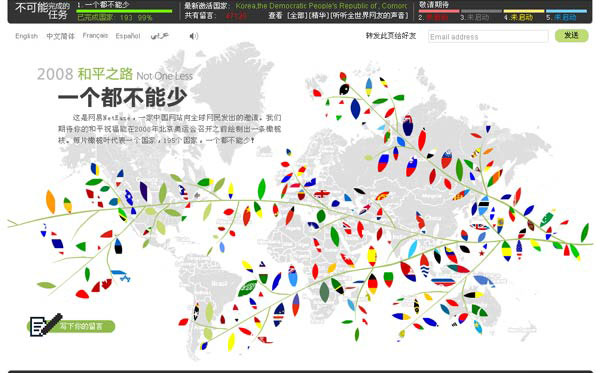The height and width of the screenshot is (373, 600).
Task: Click the Email address input field
Action: (x=488, y=36)
